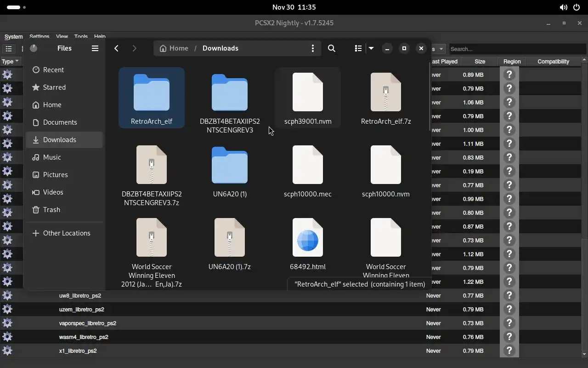Open the power menu in top bar
Image resolution: width=588 pixels, height=368 pixels.
click(x=577, y=7)
